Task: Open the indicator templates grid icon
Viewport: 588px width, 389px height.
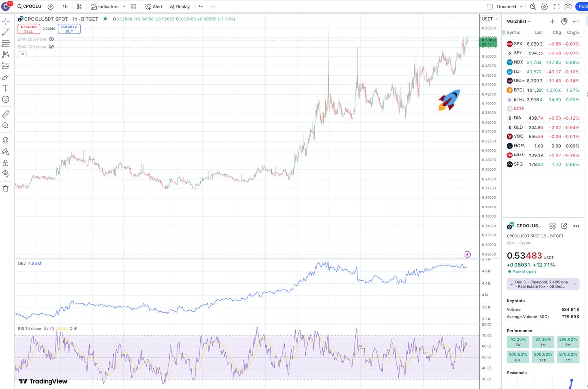Action: click(x=133, y=7)
